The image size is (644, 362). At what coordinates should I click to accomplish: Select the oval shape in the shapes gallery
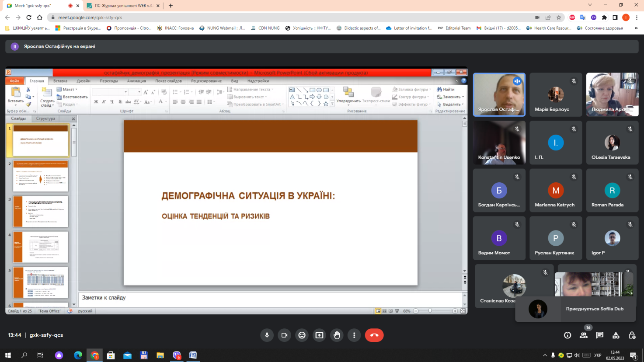319,89
